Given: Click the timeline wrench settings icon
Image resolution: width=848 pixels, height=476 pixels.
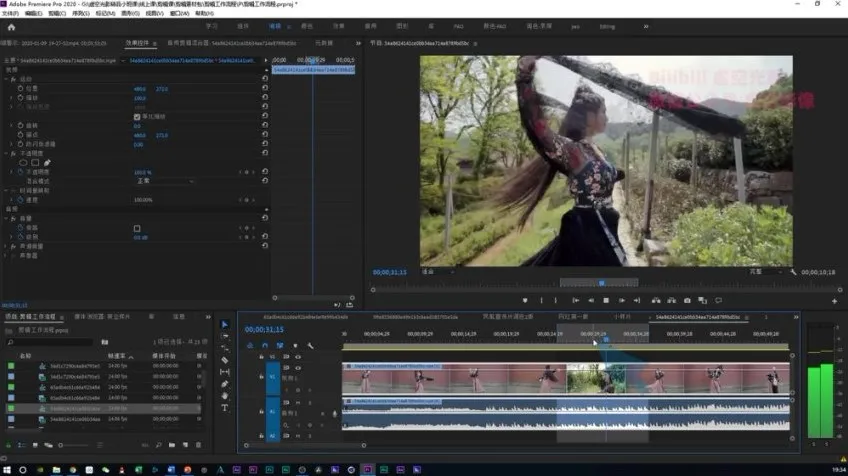Looking at the screenshot, I should 310,346.
